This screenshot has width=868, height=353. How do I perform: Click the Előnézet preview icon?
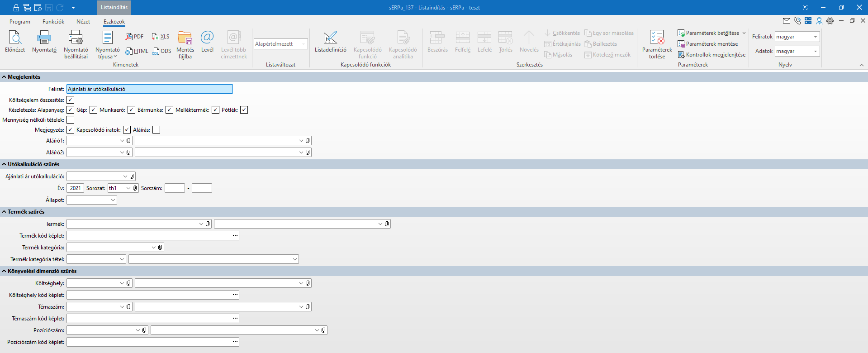(x=15, y=38)
